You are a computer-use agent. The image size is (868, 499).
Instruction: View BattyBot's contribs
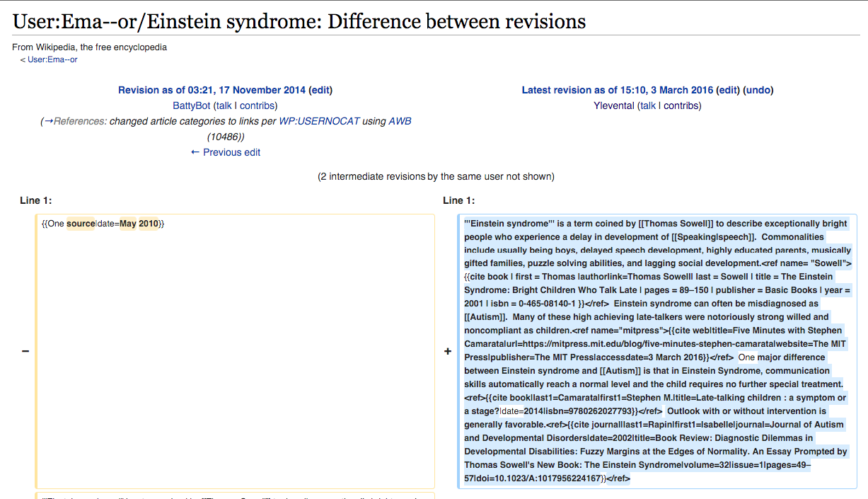coord(257,105)
